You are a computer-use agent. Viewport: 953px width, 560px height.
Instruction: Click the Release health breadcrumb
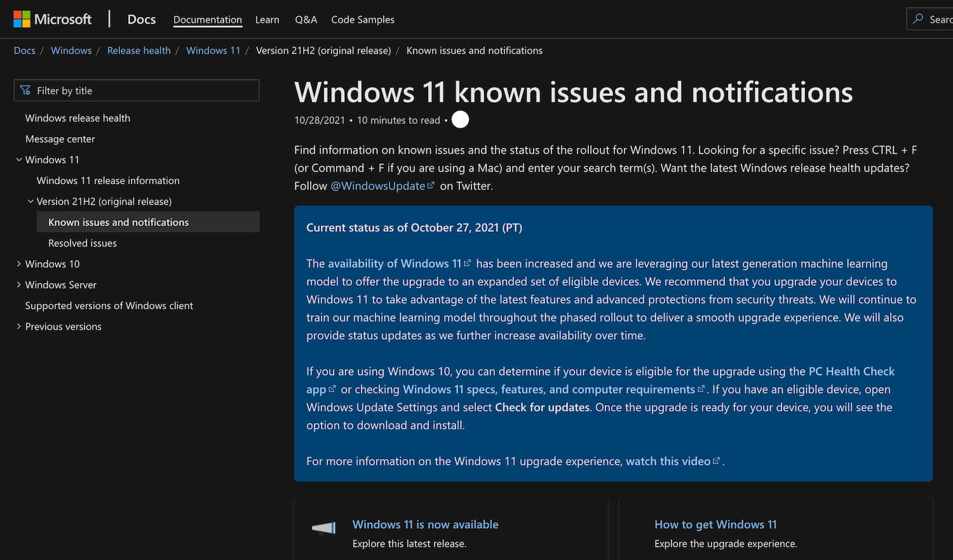point(139,51)
